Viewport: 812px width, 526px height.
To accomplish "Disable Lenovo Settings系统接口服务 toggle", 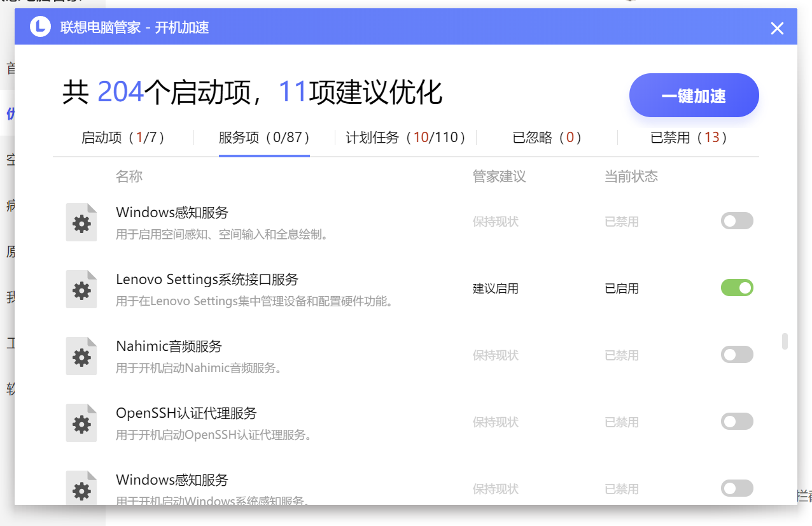I will click(x=737, y=288).
